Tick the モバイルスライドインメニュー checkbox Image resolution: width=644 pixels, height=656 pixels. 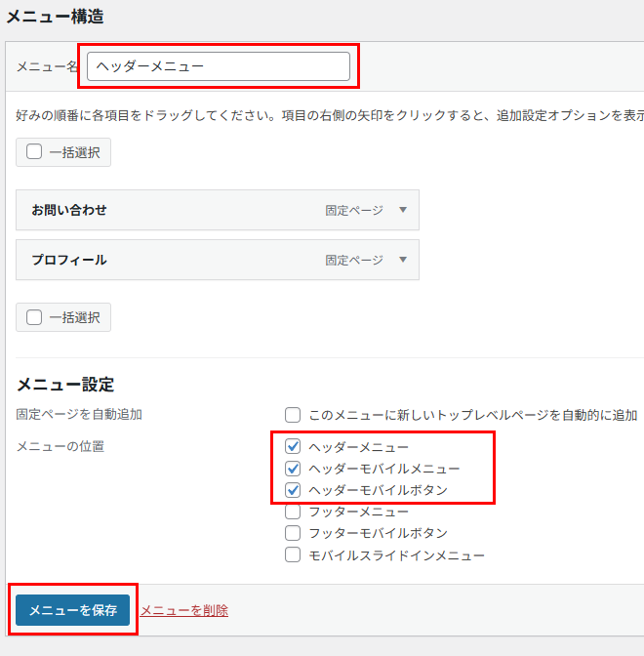293,555
